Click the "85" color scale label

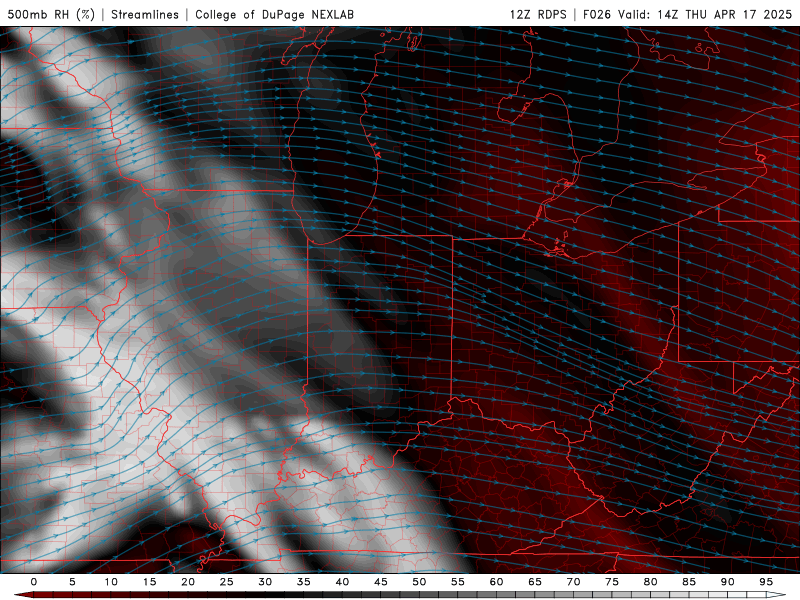click(x=689, y=582)
